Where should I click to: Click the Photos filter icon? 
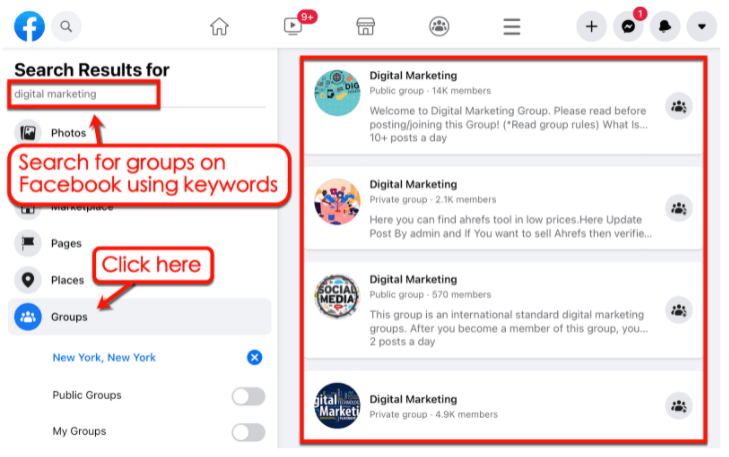(28, 133)
